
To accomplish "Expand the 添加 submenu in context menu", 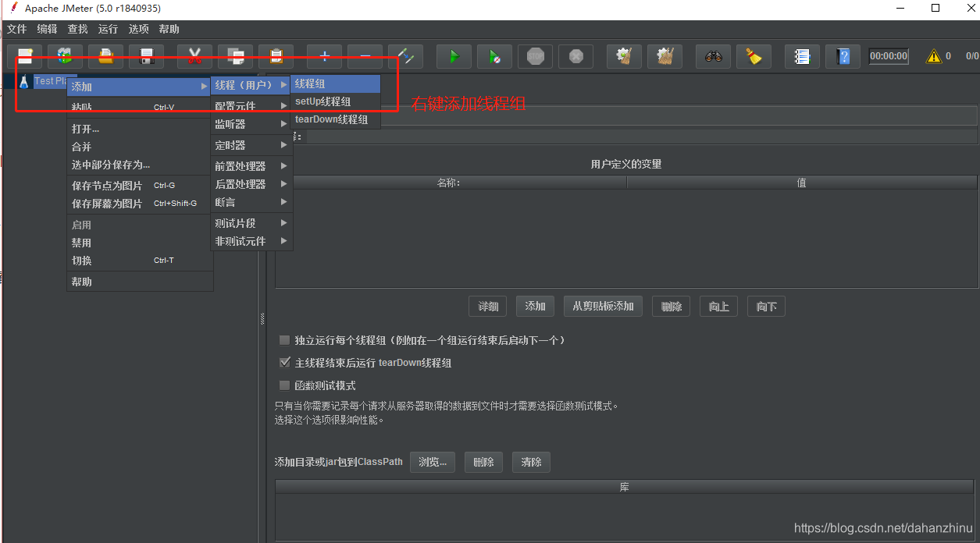I will 139,87.
